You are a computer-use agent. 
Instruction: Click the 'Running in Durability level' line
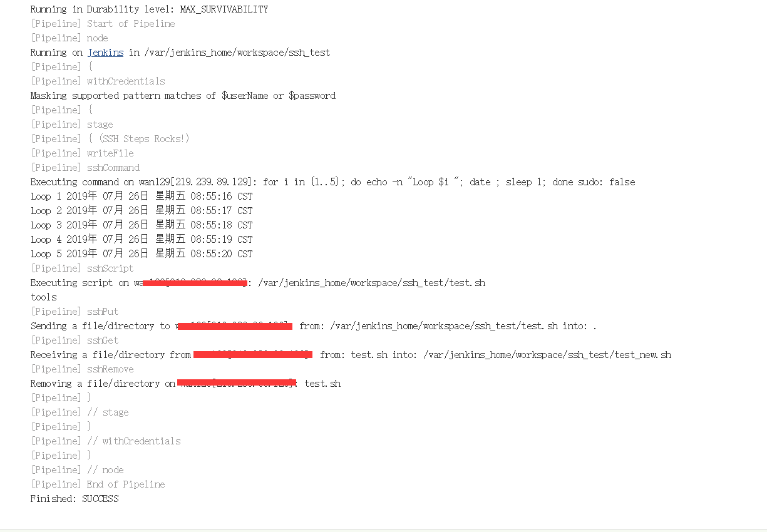tap(149, 9)
